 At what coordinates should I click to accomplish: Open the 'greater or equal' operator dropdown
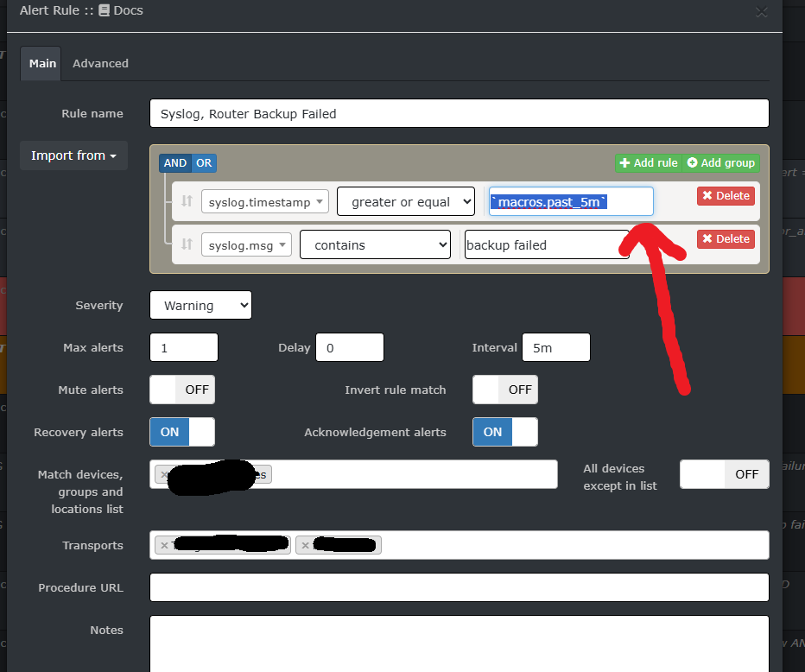coord(406,201)
